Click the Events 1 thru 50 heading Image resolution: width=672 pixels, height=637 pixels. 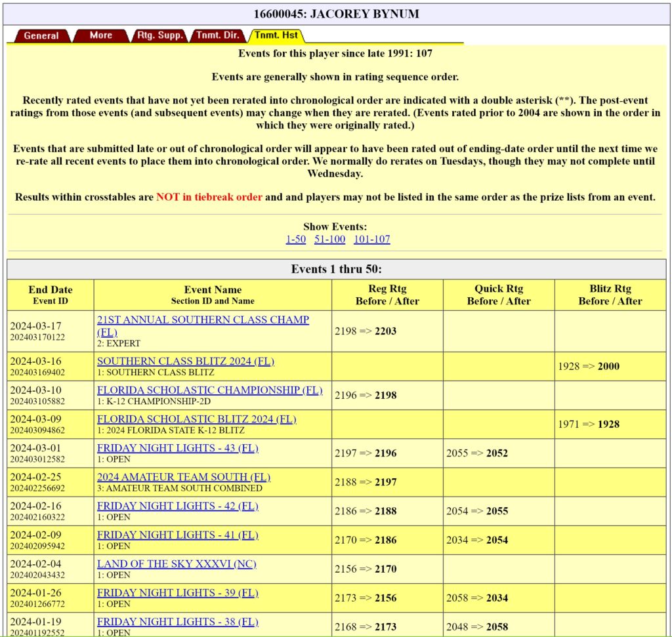(337, 269)
